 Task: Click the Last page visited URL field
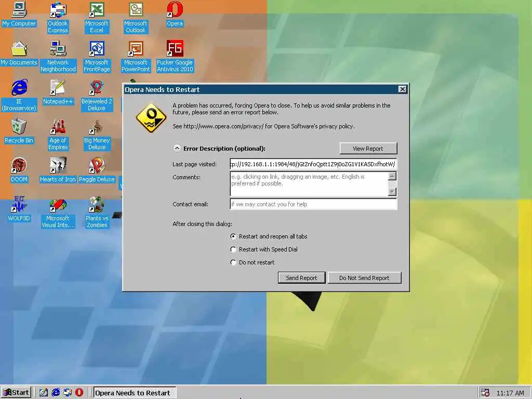point(313,164)
